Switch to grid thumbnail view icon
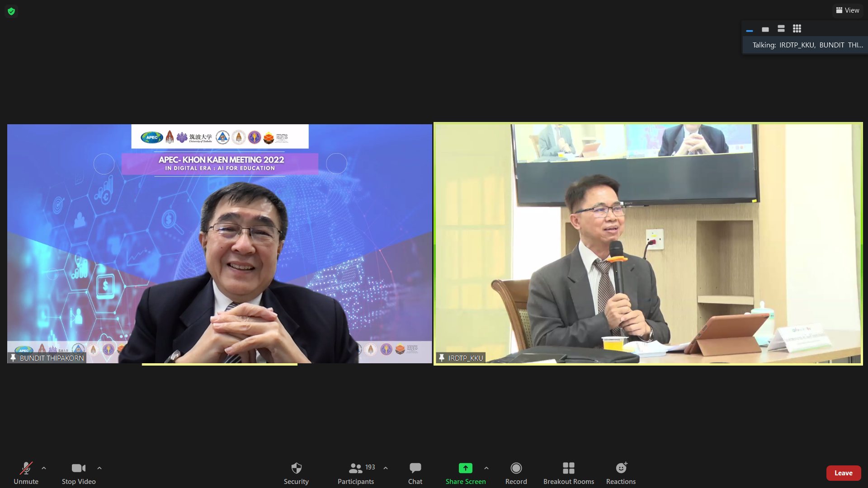The width and height of the screenshot is (868, 488). tap(797, 29)
